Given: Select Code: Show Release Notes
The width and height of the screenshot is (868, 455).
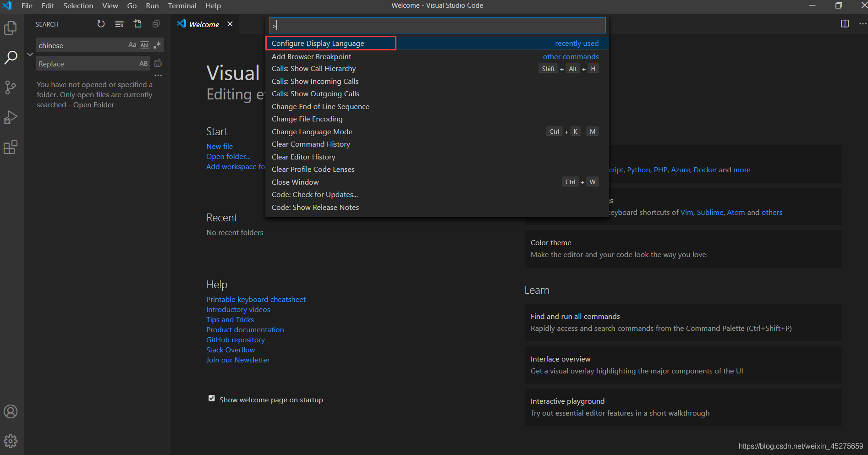Looking at the screenshot, I should (x=437, y=207).
